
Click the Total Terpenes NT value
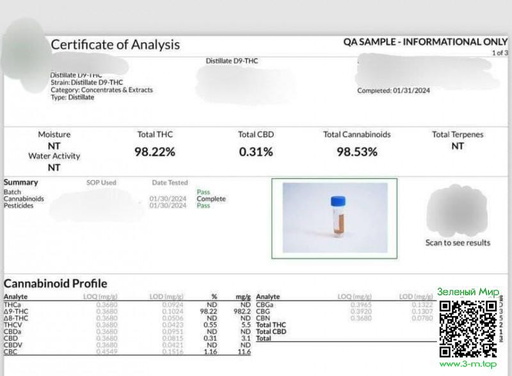coord(457,146)
